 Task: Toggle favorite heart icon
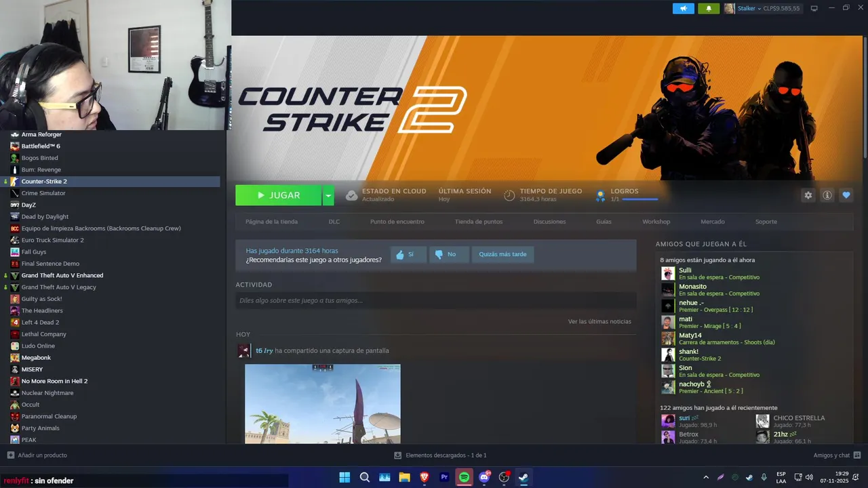pyautogui.click(x=846, y=195)
